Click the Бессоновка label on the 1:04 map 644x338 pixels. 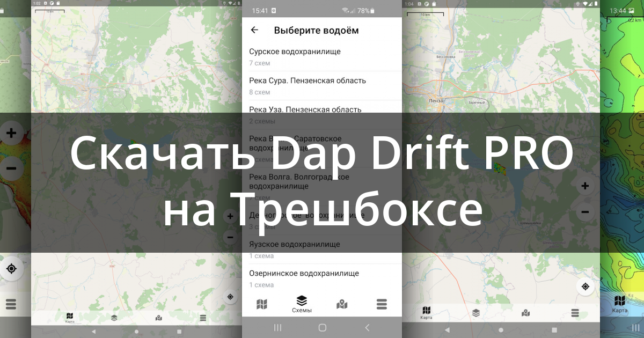447,55
